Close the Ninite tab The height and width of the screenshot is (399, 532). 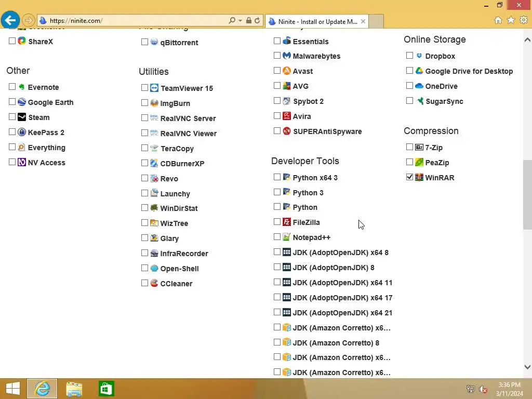click(x=363, y=21)
